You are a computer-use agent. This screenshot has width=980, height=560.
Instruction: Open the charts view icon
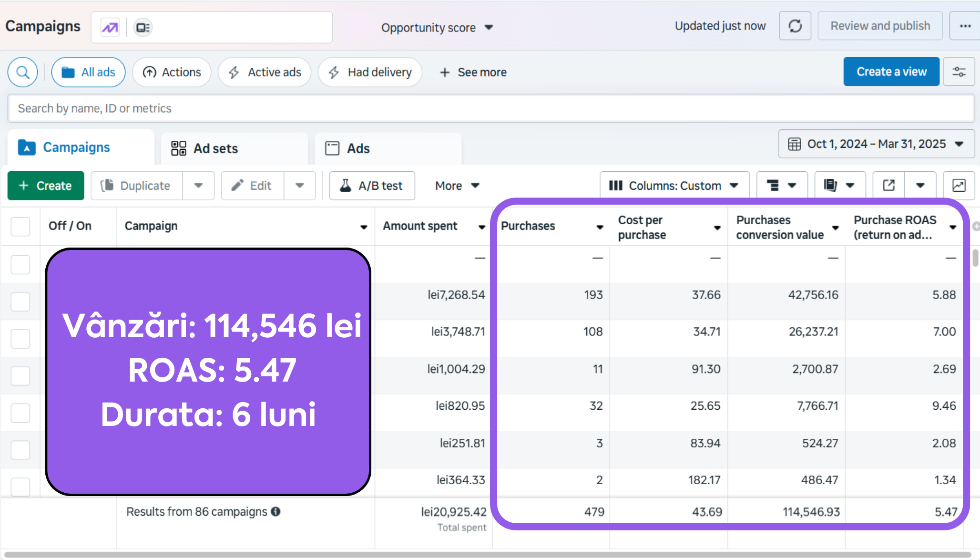coord(959,186)
